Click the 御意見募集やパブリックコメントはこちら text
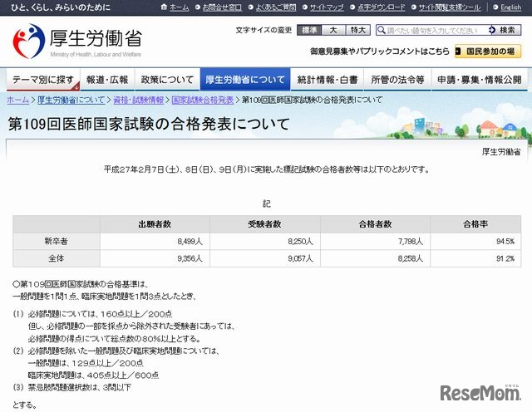532x412 pixels. [x=380, y=51]
